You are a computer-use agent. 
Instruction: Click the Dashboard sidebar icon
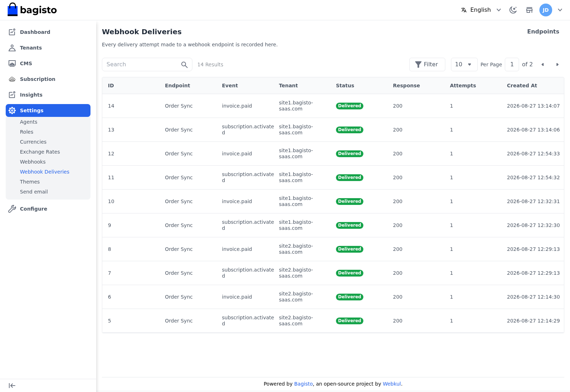click(12, 32)
